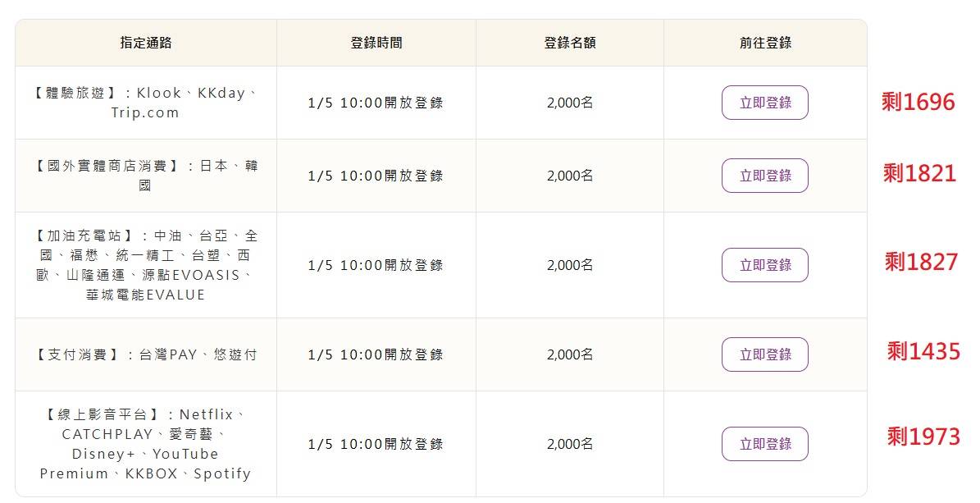Select the red 剩1973 remaining label

923,437
